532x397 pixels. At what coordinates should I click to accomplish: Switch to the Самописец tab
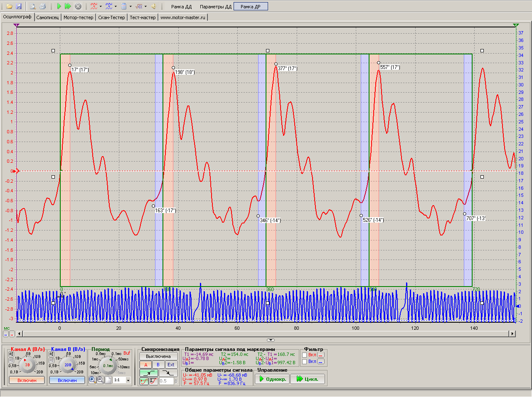[47, 17]
